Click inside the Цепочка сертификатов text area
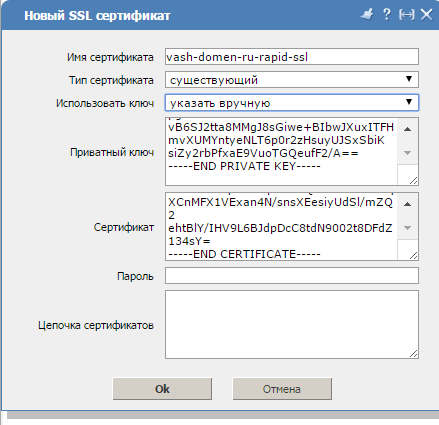 click(292, 325)
